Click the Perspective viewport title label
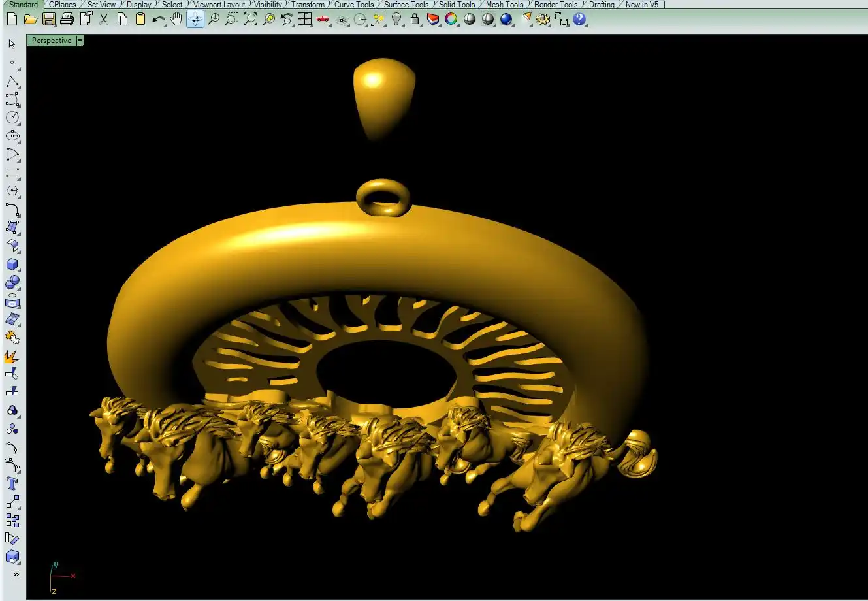 (52, 41)
